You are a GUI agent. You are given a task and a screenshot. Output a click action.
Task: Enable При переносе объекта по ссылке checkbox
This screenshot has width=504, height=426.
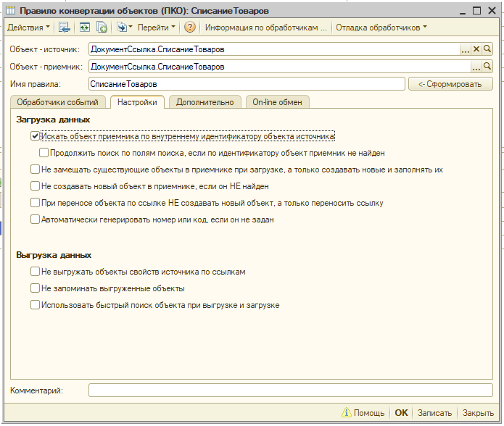tap(35, 203)
